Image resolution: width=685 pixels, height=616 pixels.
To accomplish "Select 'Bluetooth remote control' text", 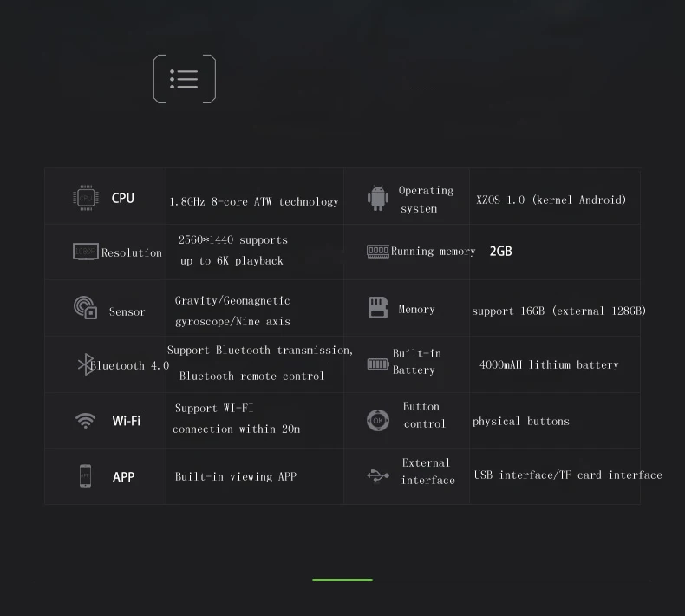I will pos(251,376).
